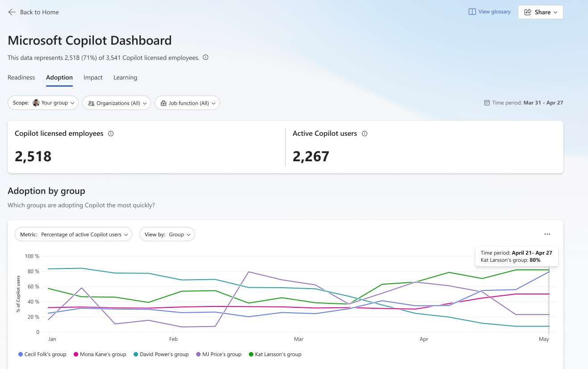Switch to the Impact tab
The width and height of the screenshot is (588, 369).
[x=93, y=78]
